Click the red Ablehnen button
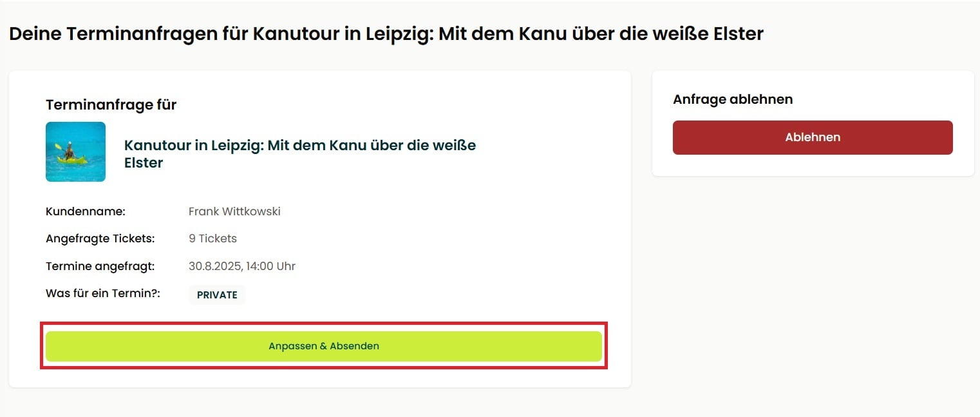This screenshot has height=417, width=980. [x=813, y=137]
